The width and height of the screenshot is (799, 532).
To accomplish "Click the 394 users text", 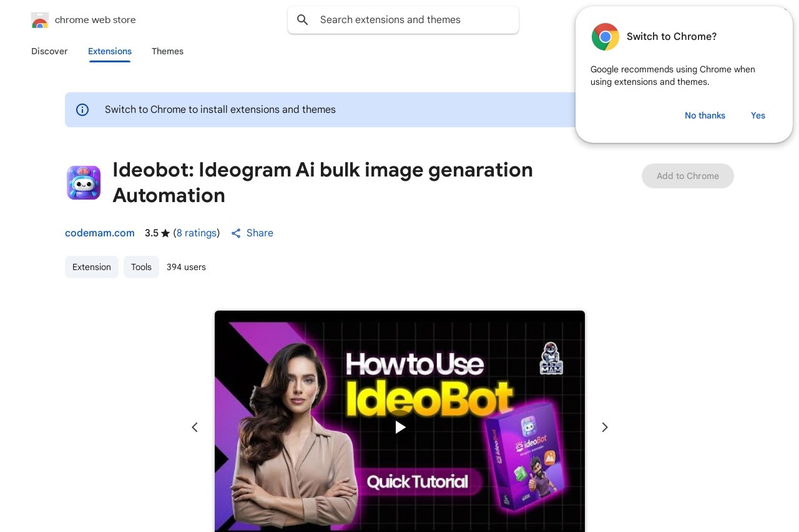I will [186, 267].
